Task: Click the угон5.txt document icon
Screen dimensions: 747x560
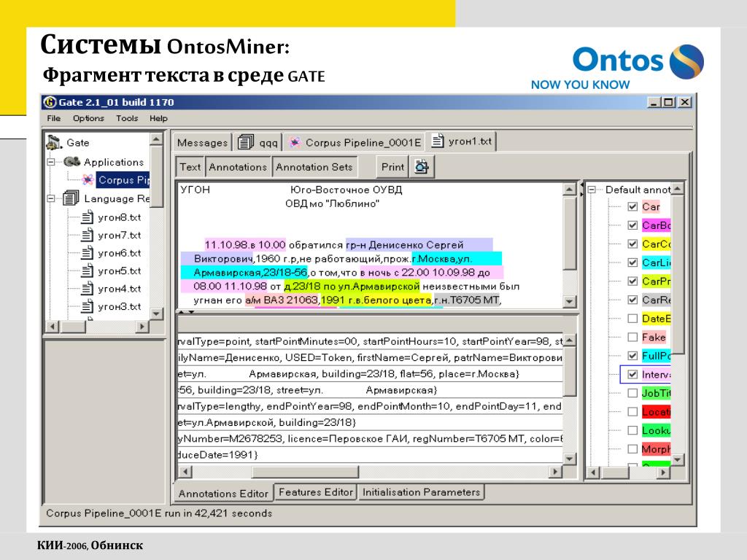Action: tap(87, 271)
